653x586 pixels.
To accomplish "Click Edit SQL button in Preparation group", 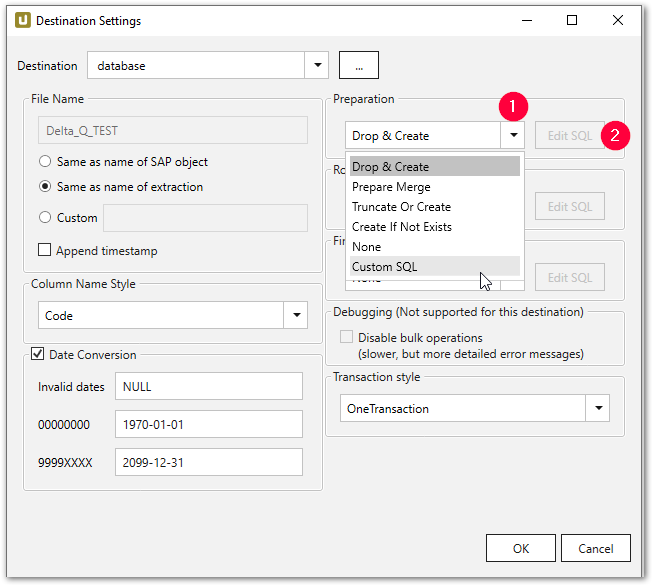I will [570, 135].
